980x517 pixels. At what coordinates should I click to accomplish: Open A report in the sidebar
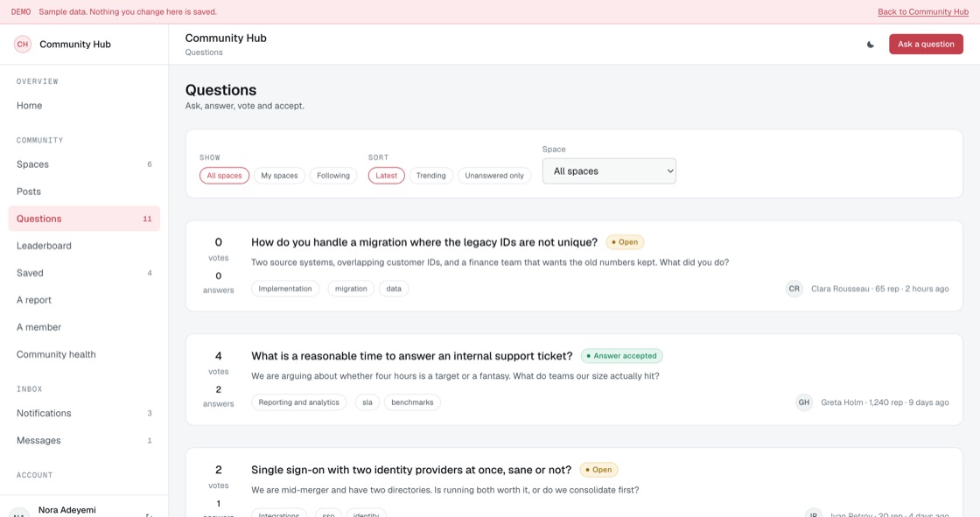click(x=84, y=300)
